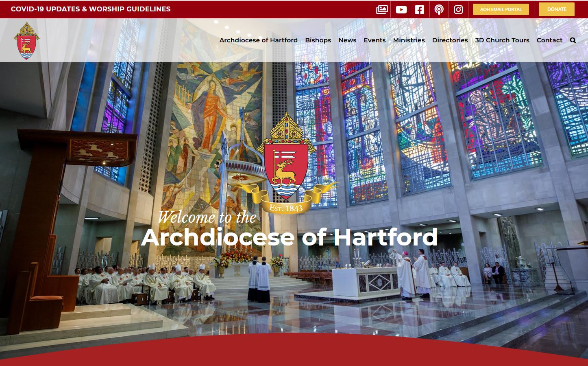Screen dimensions: 588x366
Task: Open the AOH EMAIL PORTAL button
Action: (501, 9)
